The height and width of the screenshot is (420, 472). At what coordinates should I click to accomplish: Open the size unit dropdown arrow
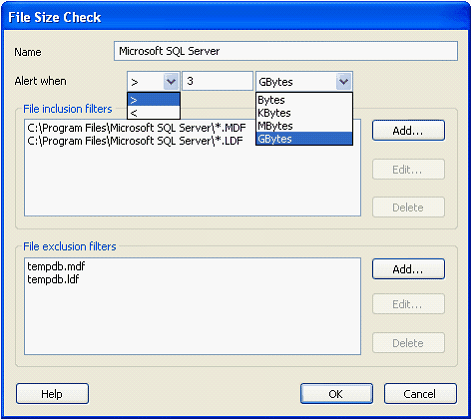[344, 81]
